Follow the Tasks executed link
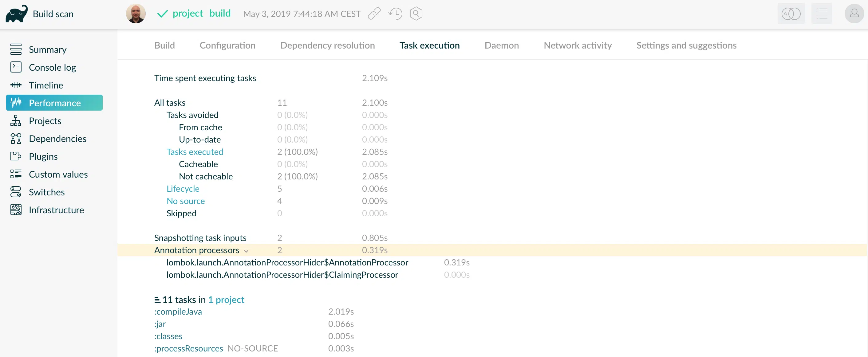This screenshot has width=868, height=357. pos(195,151)
